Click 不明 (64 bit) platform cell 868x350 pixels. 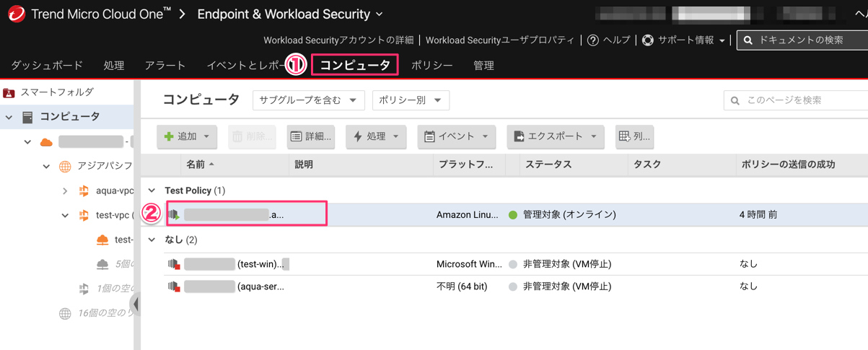[462, 286]
